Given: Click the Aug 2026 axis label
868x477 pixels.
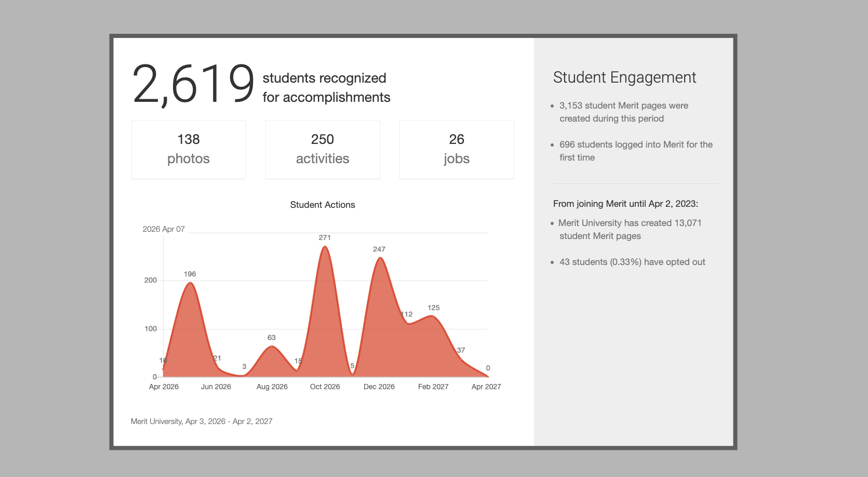Looking at the screenshot, I should click(272, 387).
